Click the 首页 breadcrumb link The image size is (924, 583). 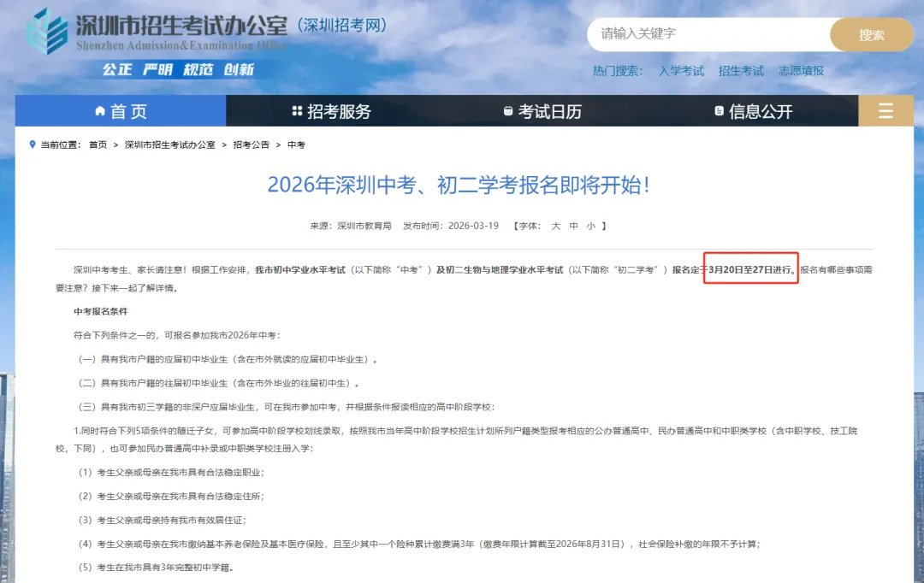(96, 144)
